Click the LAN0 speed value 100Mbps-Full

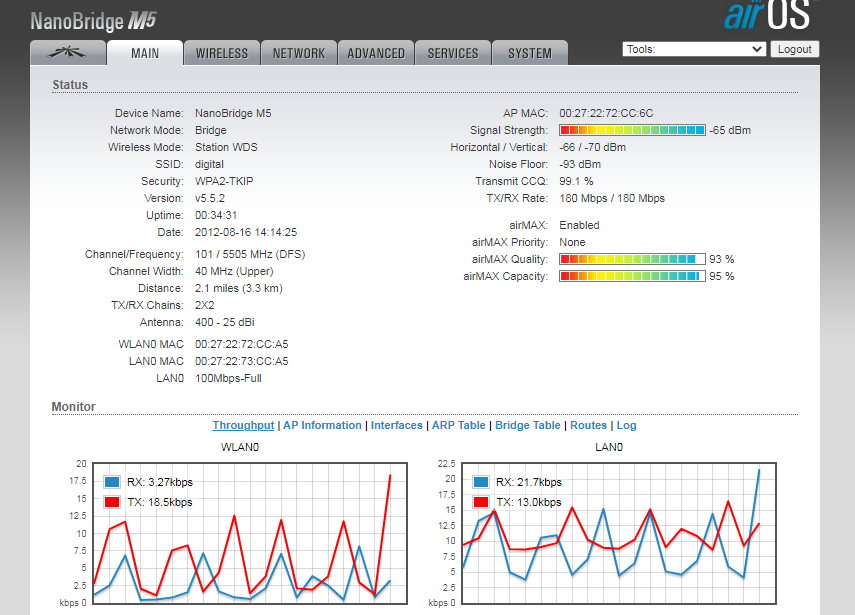point(228,378)
